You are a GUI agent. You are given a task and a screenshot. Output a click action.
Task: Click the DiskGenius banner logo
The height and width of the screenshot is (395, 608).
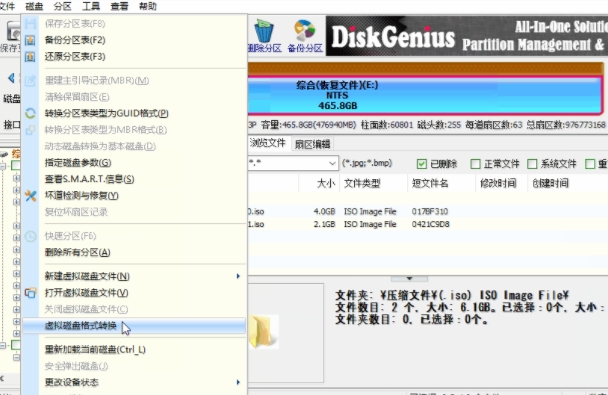pos(393,37)
